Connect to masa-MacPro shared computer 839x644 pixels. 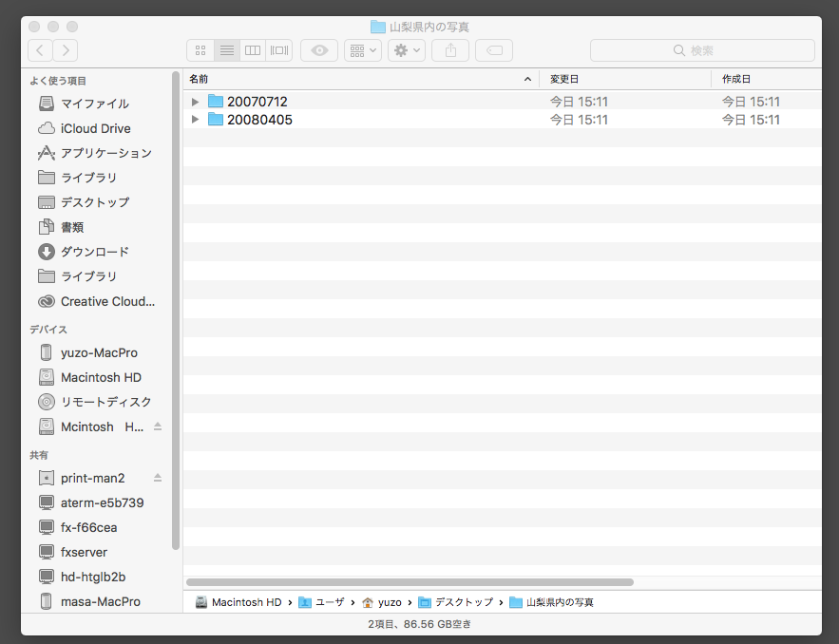click(x=90, y=602)
